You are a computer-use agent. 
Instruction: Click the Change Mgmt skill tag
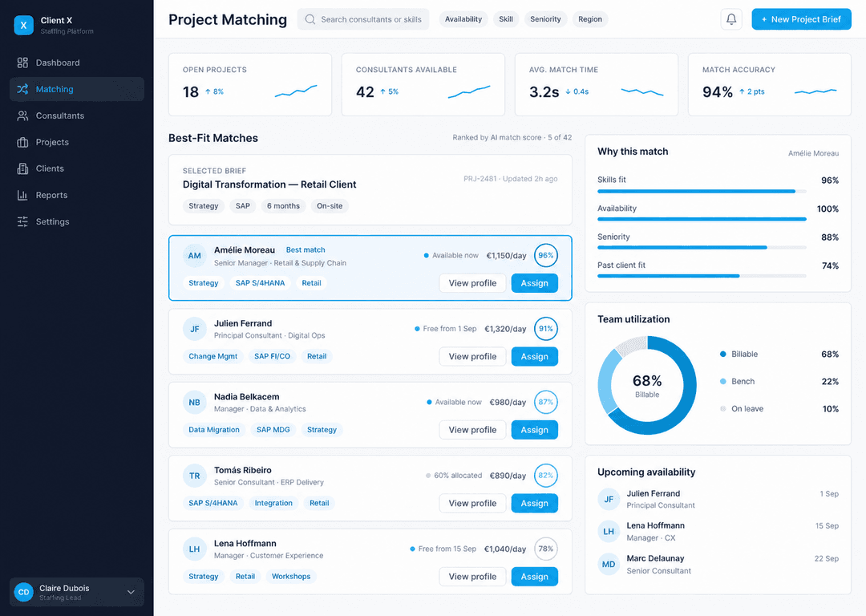pyautogui.click(x=213, y=357)
